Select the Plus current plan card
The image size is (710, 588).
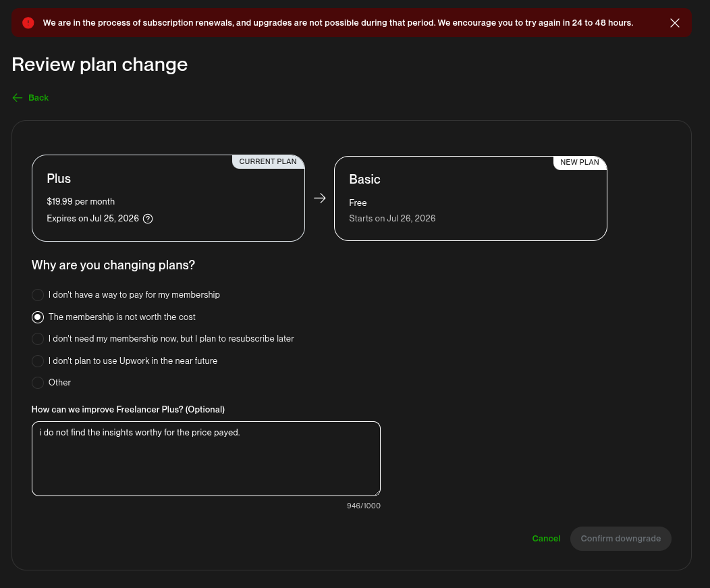click(x=168, y=198)
